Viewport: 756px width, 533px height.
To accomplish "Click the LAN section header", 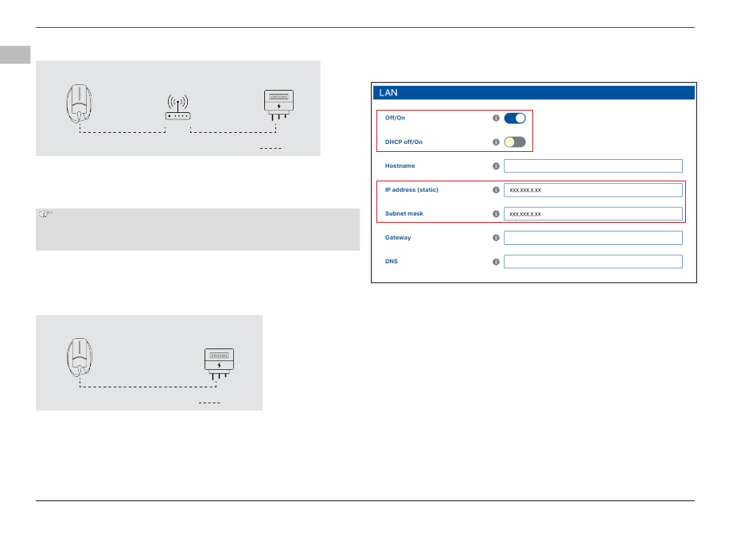I will [534, 92].
